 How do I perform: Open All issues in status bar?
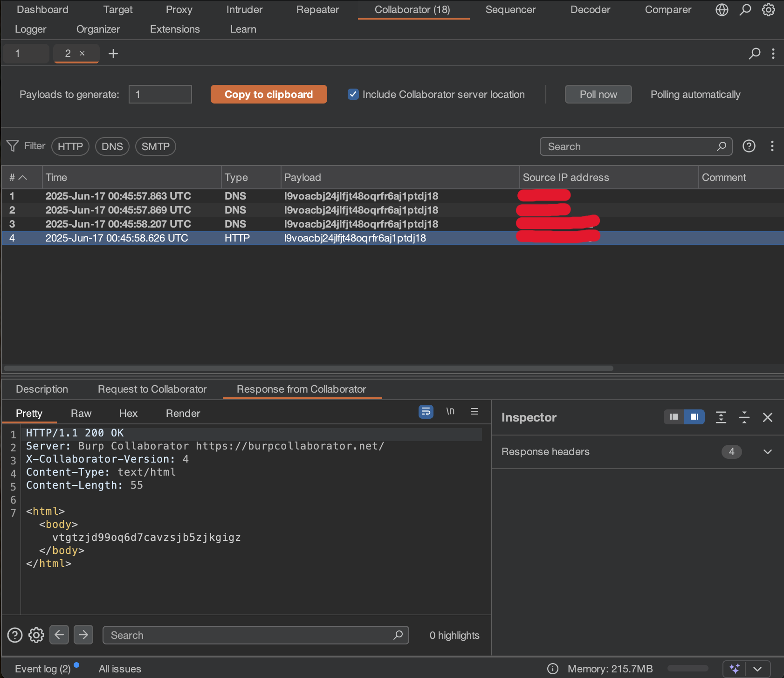[x=120, y=669]
